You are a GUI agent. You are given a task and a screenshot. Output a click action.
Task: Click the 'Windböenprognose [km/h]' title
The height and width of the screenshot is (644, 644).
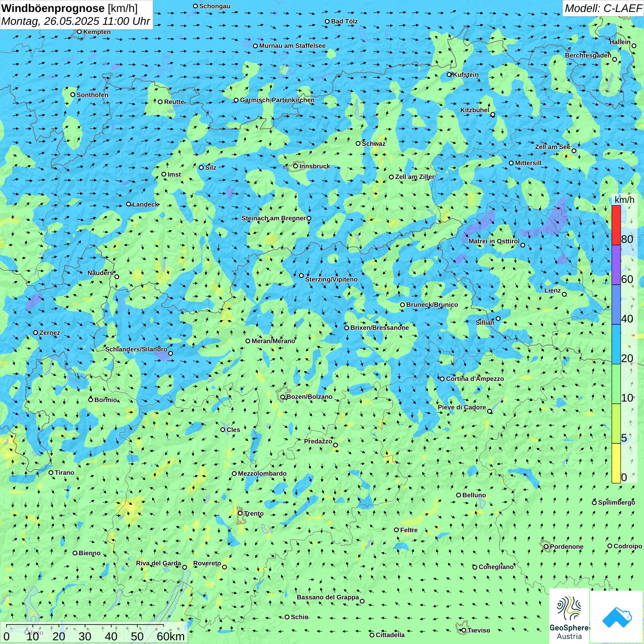tap(69, 8)
